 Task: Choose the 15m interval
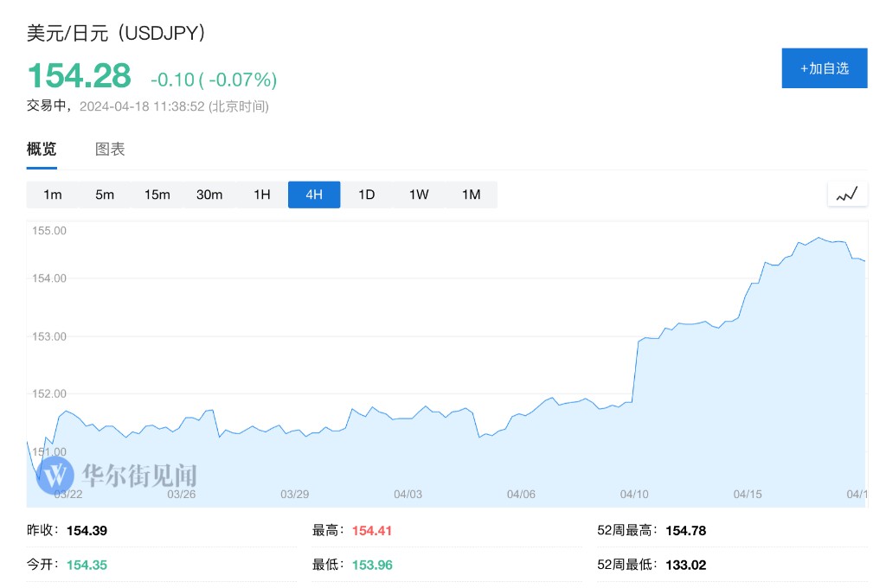[x=157, y=195]
